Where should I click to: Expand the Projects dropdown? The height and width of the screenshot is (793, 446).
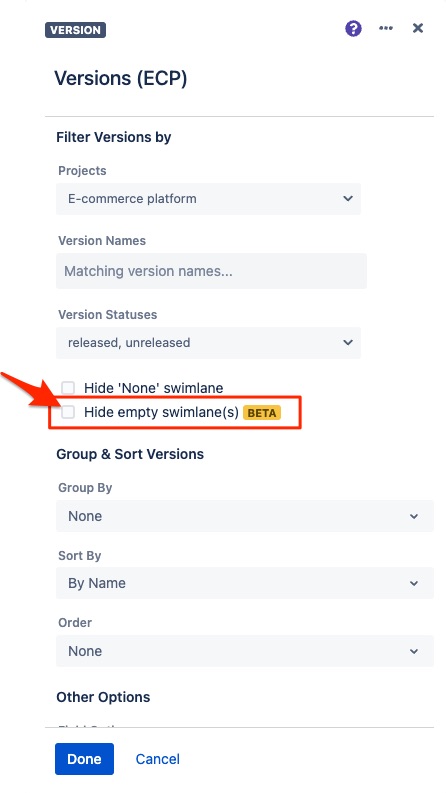click(x=208, y=199)
